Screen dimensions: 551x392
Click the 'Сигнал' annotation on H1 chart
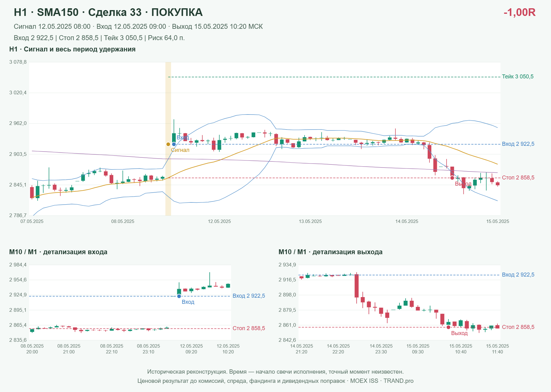tap(180, 150)
